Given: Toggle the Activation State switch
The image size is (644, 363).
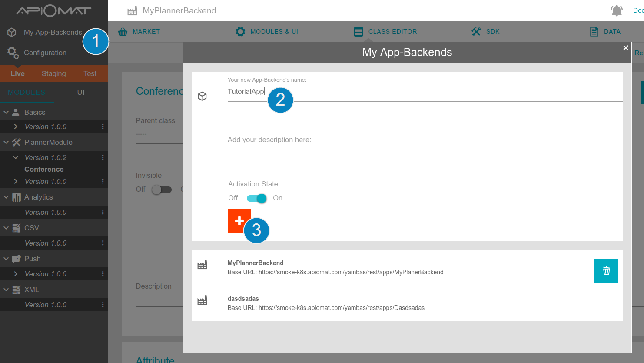Looking at the screenshot, I should pos(256,198).
